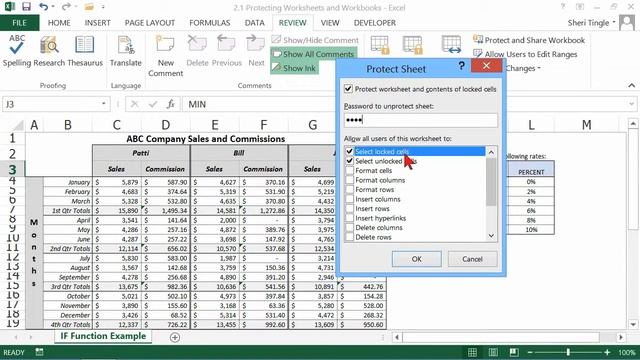Click the zoom in plus button

click(607, 352)
